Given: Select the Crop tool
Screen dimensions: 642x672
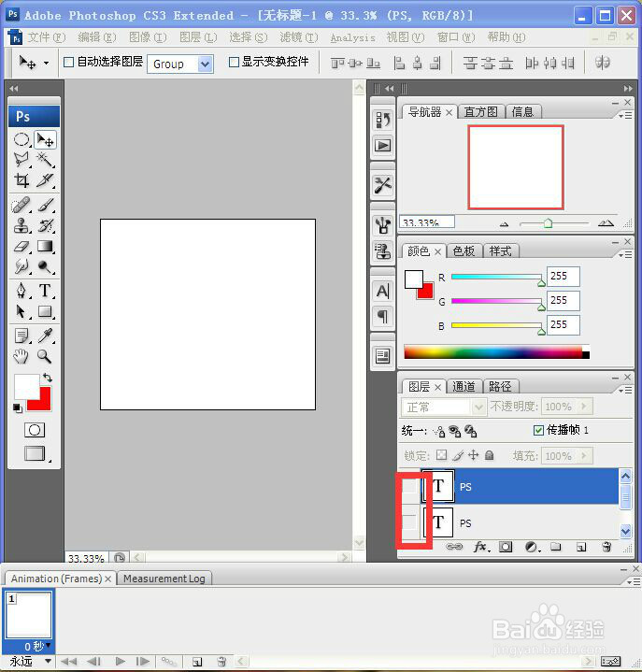Looking at the screenshot, I should [x=21, y=180].
